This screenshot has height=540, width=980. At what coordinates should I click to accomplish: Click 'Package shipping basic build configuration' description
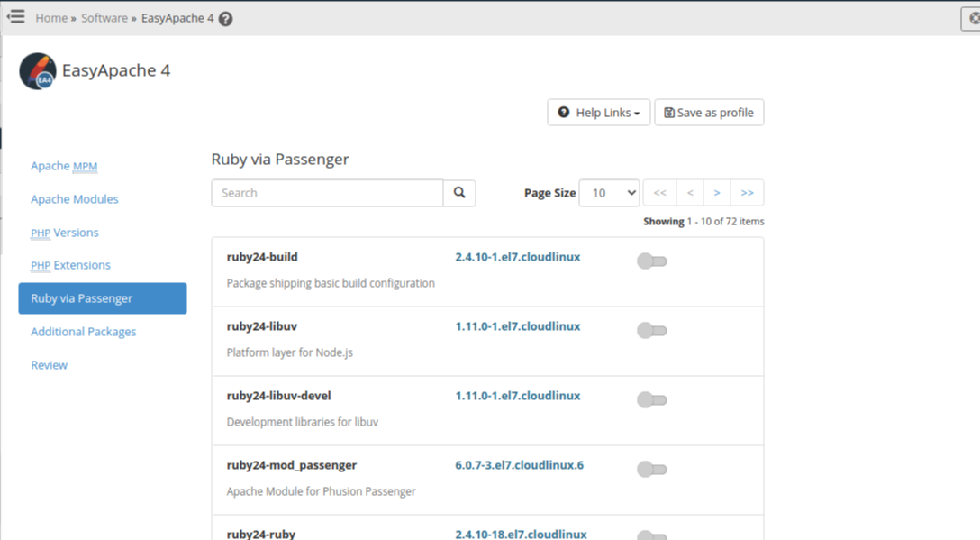(331, 283)
